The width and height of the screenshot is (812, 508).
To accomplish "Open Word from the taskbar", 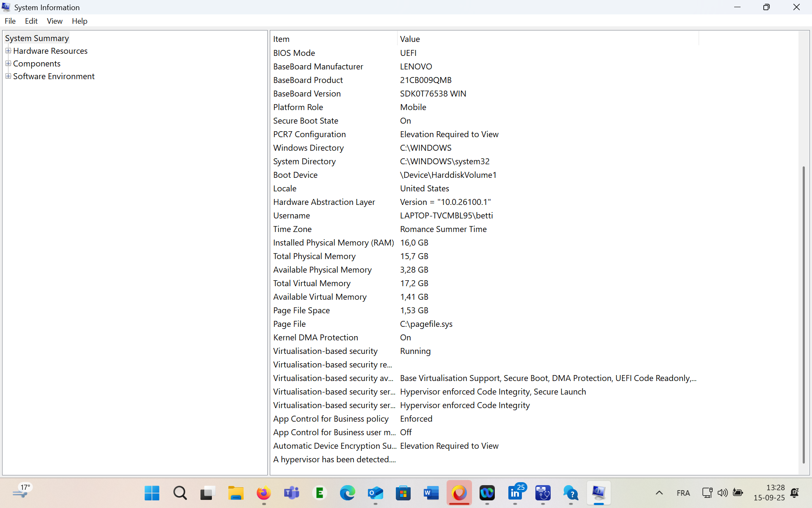I will click(x=431, y=493).
